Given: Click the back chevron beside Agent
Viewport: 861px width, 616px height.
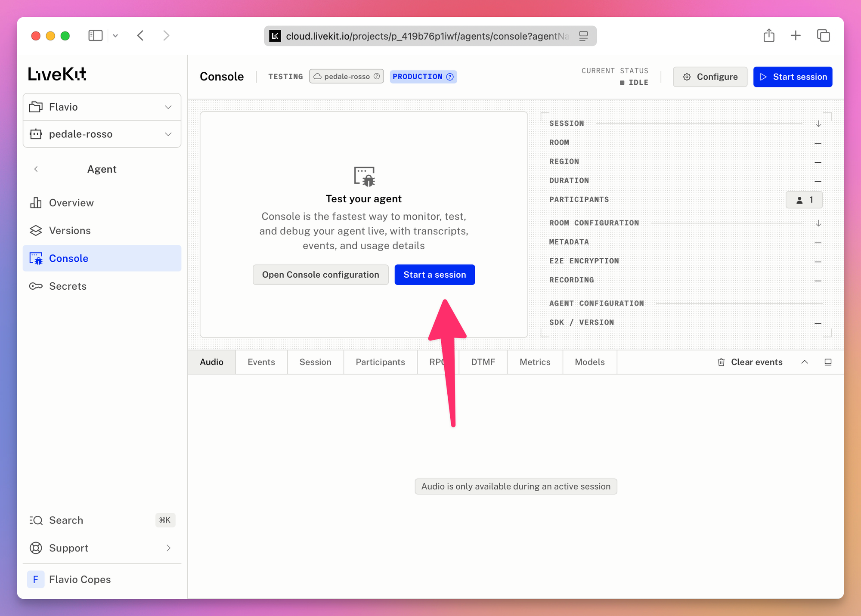Looking at the screenshot, I should (x=36, y=169).
